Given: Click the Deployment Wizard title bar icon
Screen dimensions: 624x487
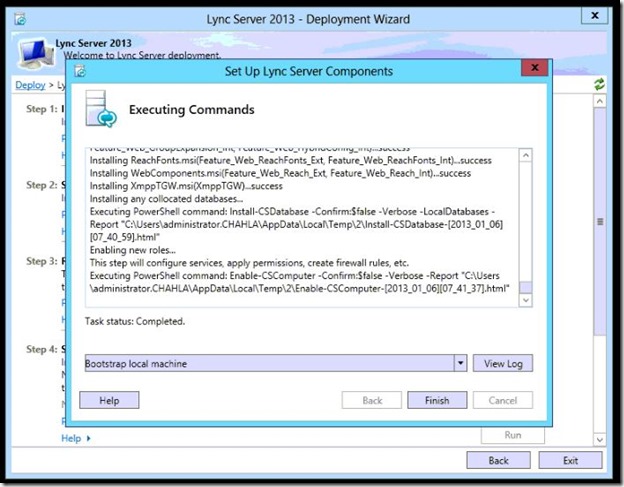Looking at the screenshot, I should tap(20, 19).
